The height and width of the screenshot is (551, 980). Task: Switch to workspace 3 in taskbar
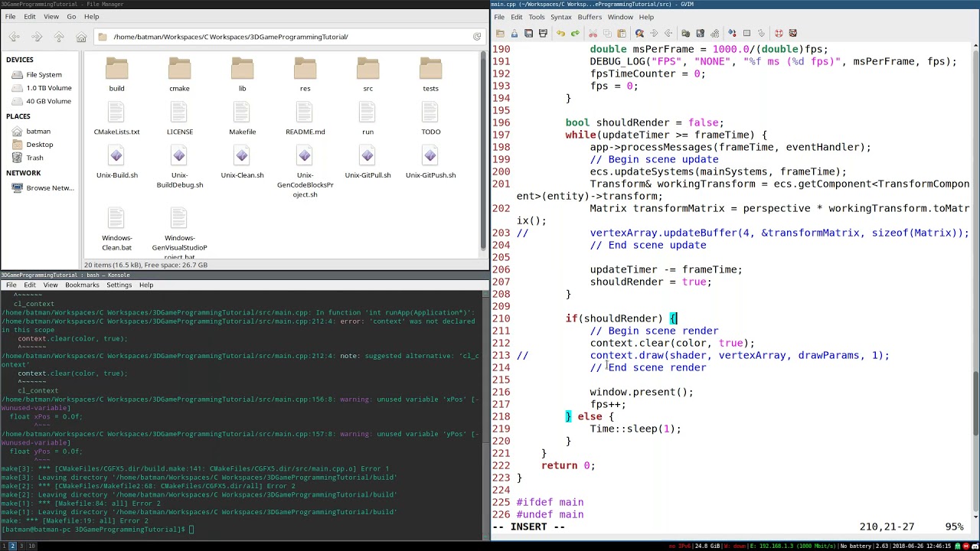tap(21, 546)
